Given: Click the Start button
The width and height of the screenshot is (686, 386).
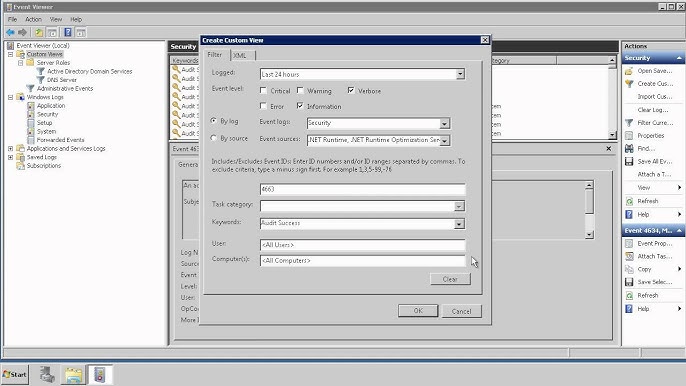Looking at the screenshot, I should tap(15, 375).
